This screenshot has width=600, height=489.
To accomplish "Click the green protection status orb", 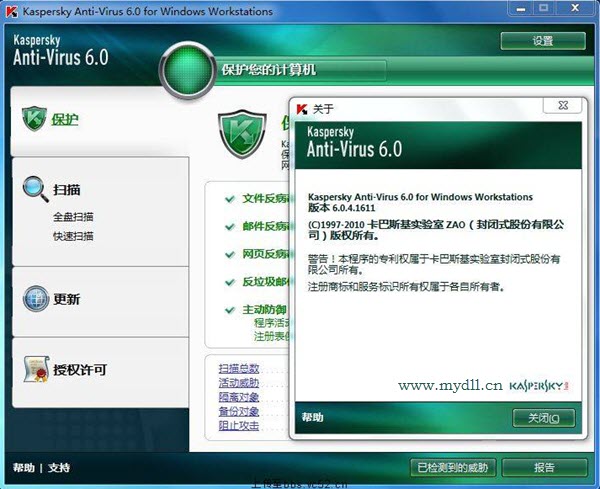I will tap(188, 70).
